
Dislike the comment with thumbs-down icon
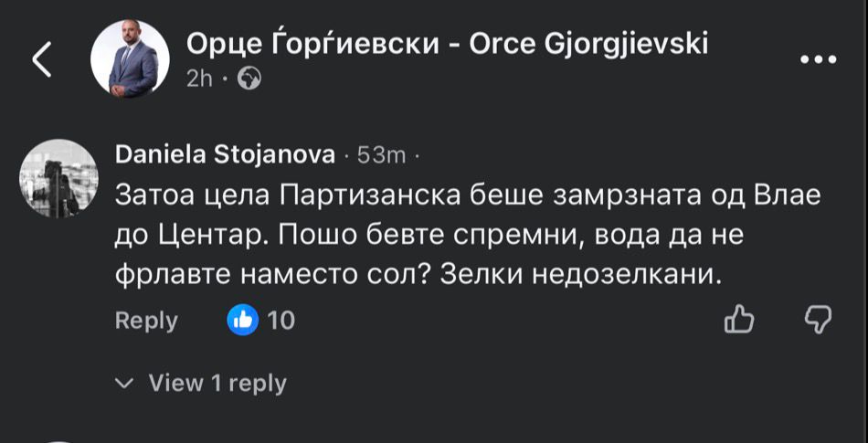[x=816, y=320]
